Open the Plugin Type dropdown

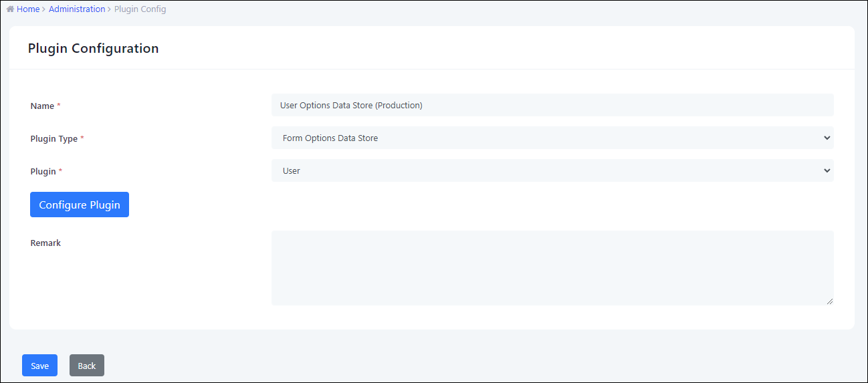(552, 138)
